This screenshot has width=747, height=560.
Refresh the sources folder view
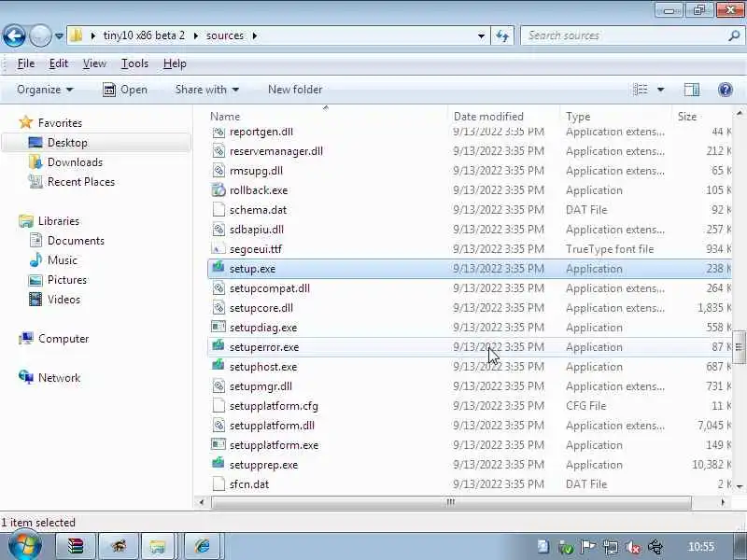point(502,35)
